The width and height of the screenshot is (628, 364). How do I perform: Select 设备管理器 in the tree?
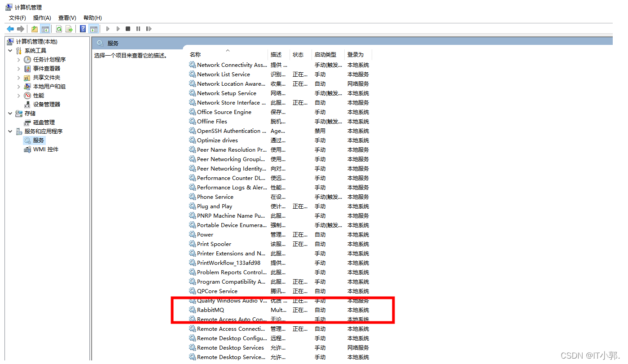[x=47, y=105]
